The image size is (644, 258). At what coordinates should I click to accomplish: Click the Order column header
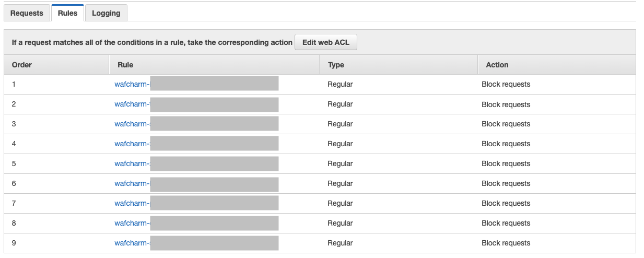coord(22,65)
